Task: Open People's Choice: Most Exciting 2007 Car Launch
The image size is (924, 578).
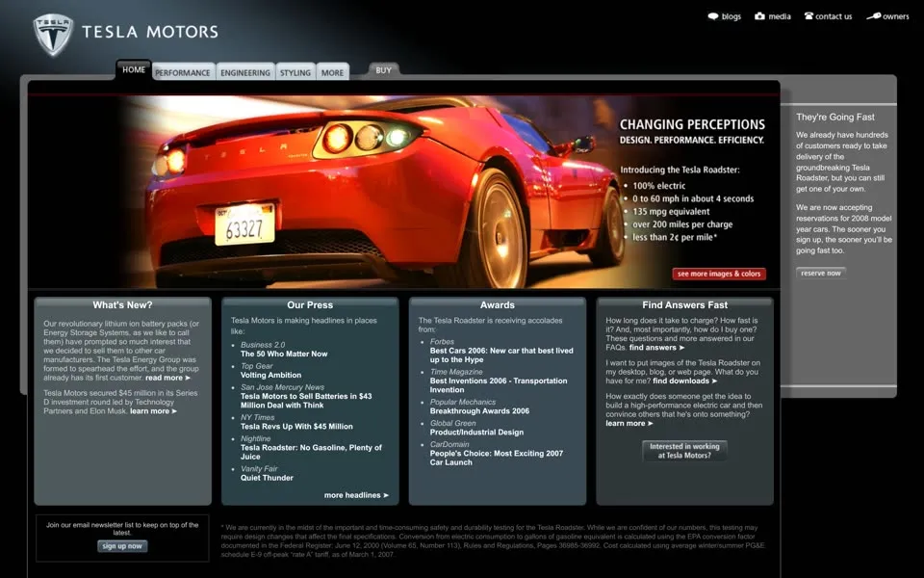Action: [x=497, y=458]
